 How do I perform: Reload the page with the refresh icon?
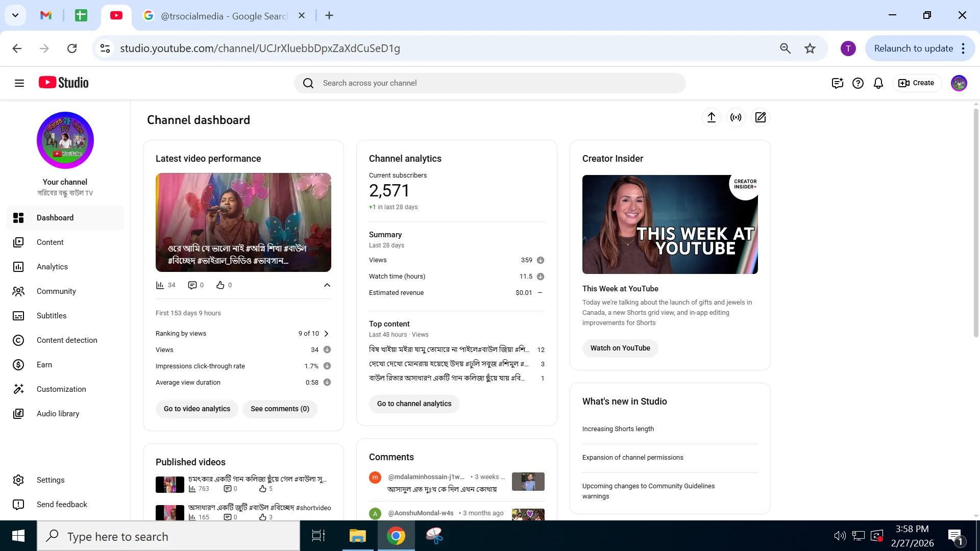pyautogui.click(x=72, y=48)
